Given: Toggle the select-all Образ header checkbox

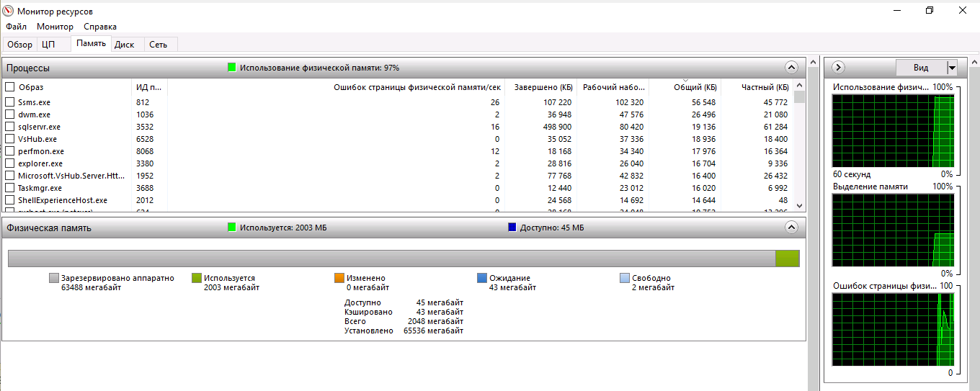Looking at the screenshot, I should 10,87.
